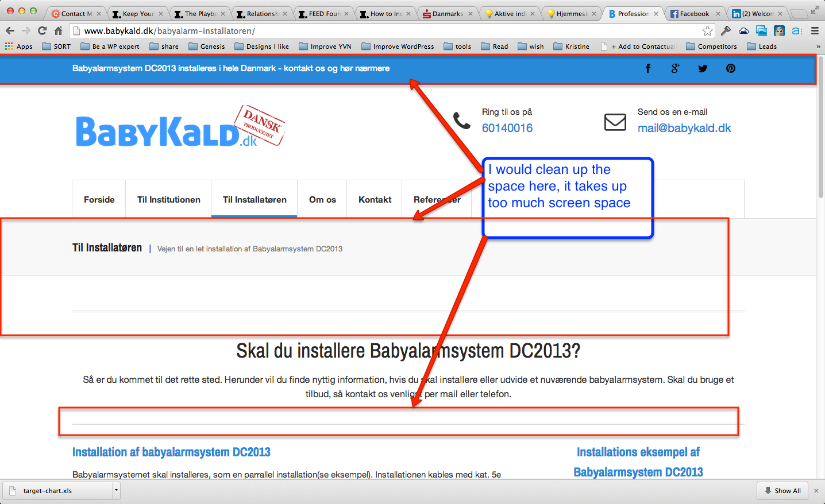Click the mail@babykald.dk email link
Image resolution: width=825 pixels, height=504 pixels.
point(684,128)
